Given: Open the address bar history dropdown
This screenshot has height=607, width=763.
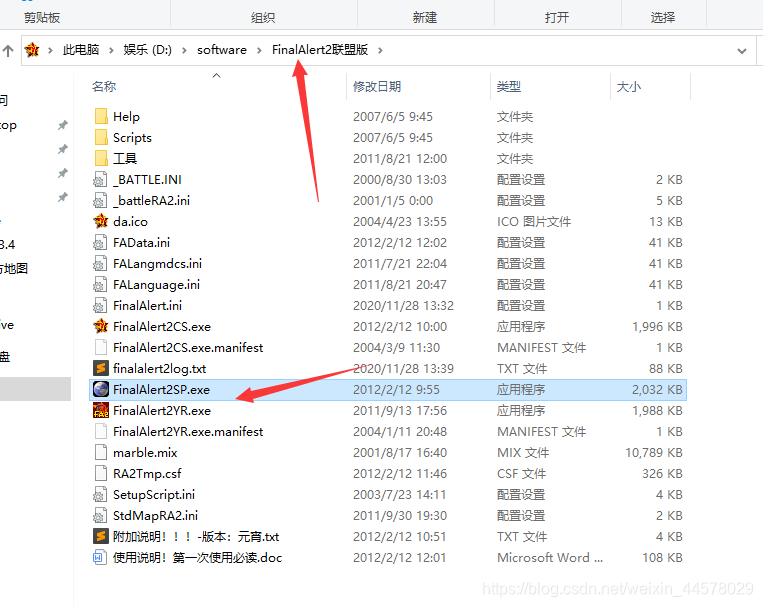Looking at the screenshot, I should coord(742,51).
